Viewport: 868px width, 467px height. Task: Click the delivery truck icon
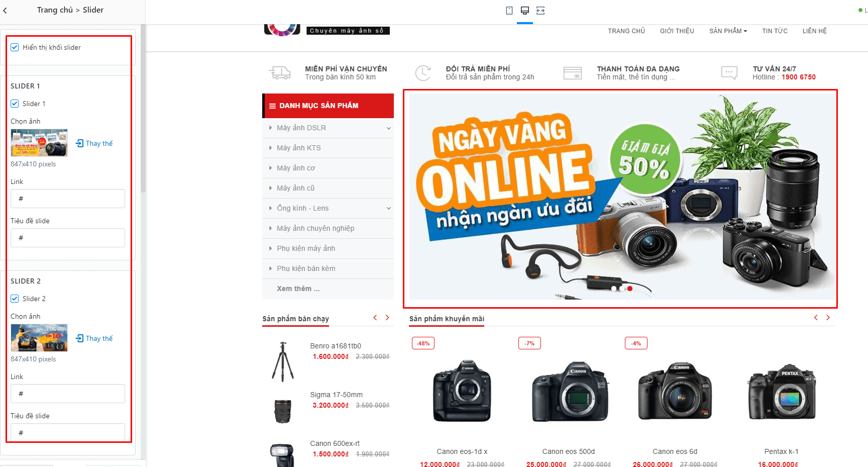tap(280, 73)
